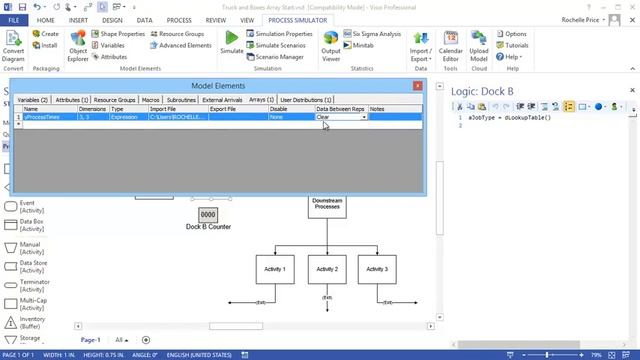Expand the Import / Export menu
Screen dimensions: 640x360
click(420, 46)
